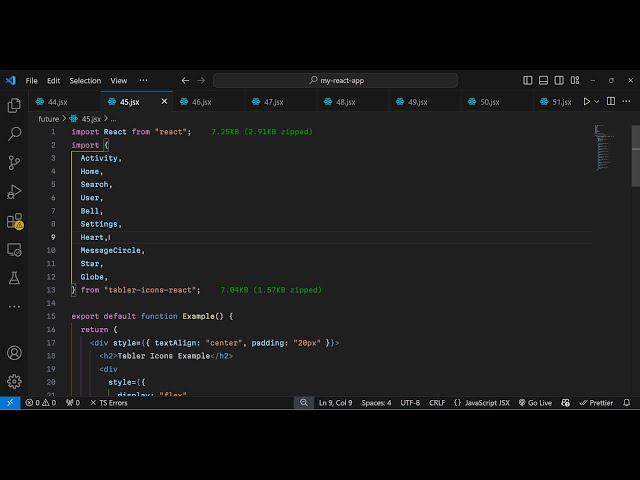Open the Search view in sidebar
This screenshot has height=480, width=640.
pos(14,133)
